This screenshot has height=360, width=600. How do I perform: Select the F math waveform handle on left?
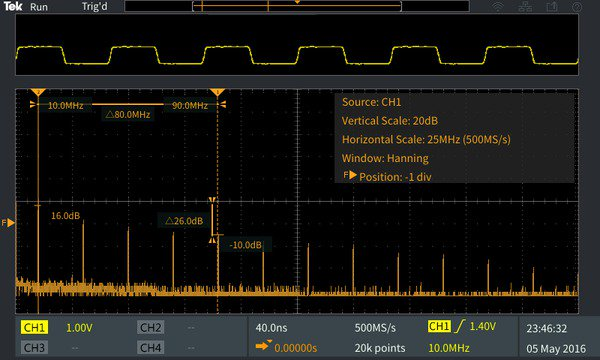pyautogui.click(x=8, y=222)
